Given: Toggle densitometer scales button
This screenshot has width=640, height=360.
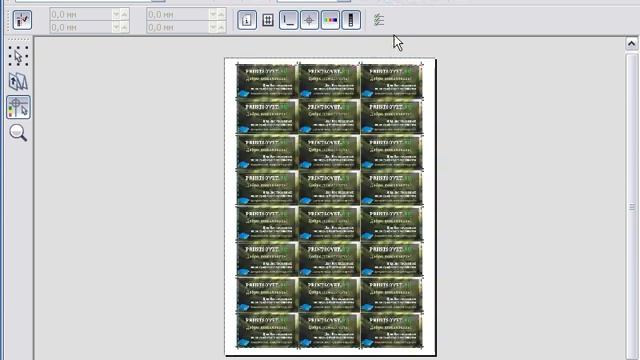Looking at the screenshot, I should pyautogui.click(x=351, y=20).
